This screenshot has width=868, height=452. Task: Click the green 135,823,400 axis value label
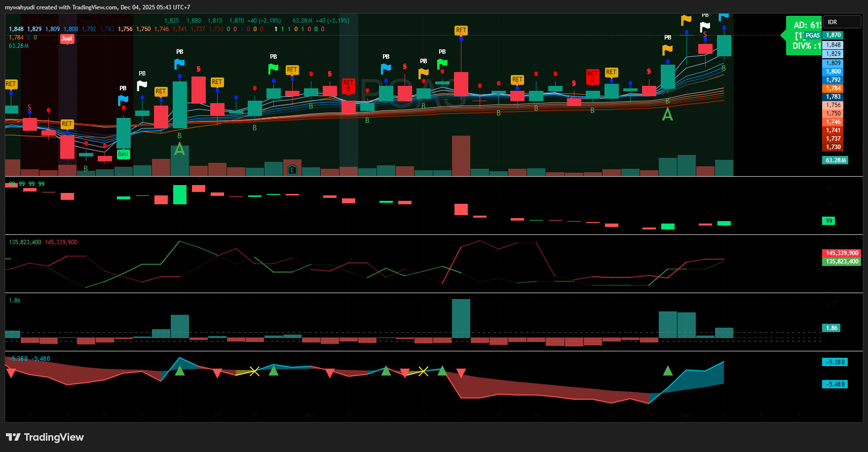[842, 262]
